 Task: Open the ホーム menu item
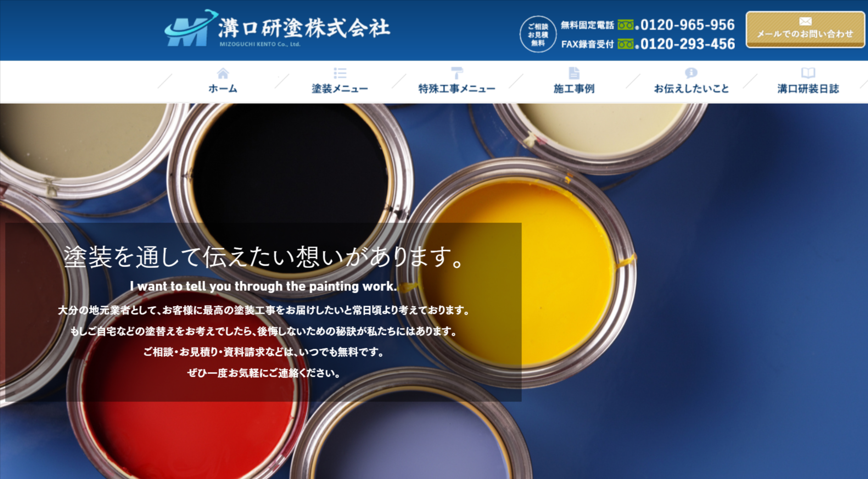(223, 89)
